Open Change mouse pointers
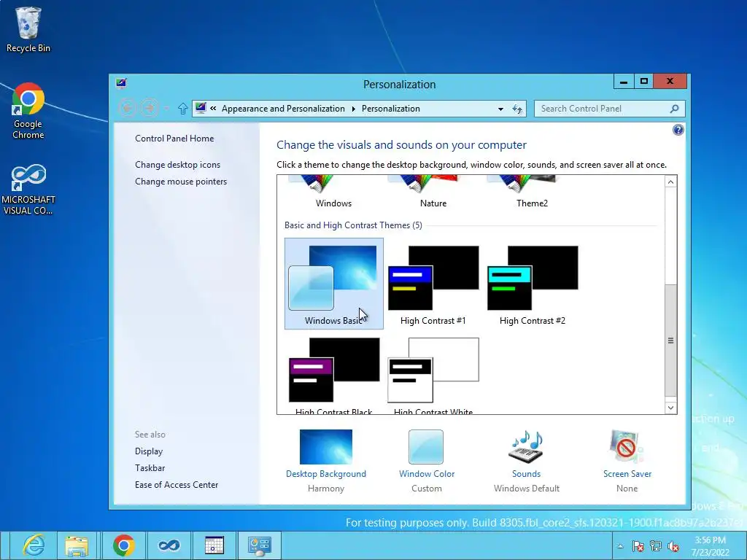The width and height of the screenshot is (747, 560). click(x=181, y=182)
